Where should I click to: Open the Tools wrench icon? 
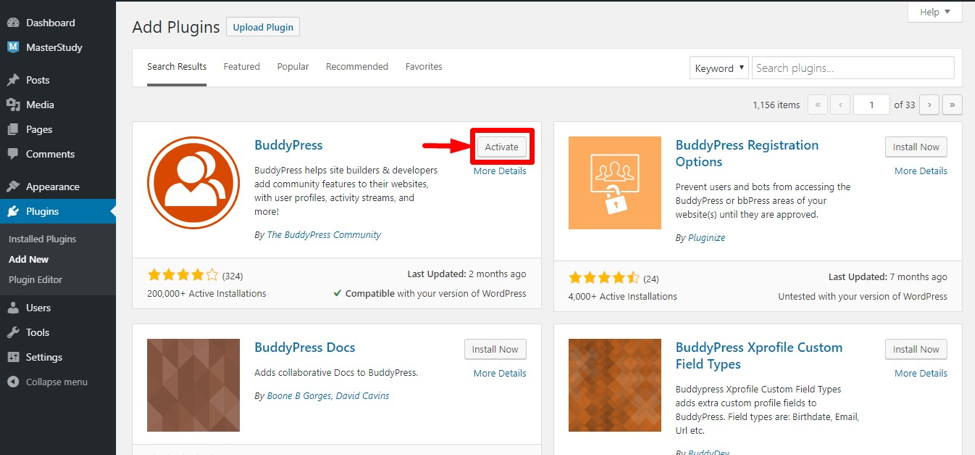tap(13, 333)
